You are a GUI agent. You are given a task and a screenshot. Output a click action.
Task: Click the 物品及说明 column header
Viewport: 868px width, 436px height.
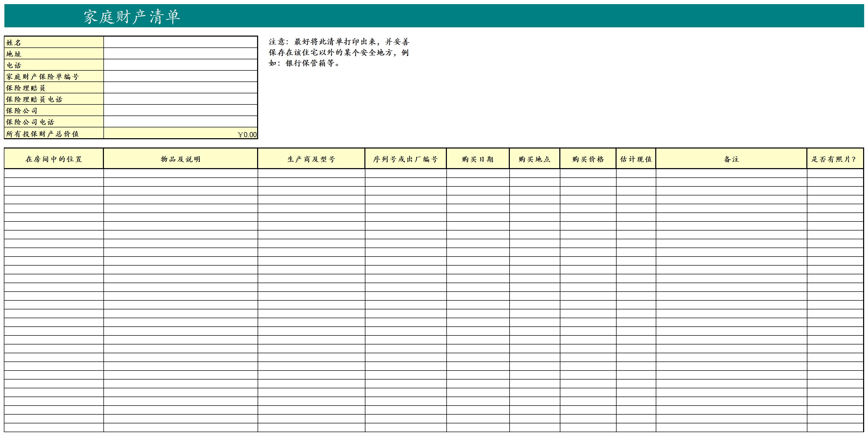[180, 159]
